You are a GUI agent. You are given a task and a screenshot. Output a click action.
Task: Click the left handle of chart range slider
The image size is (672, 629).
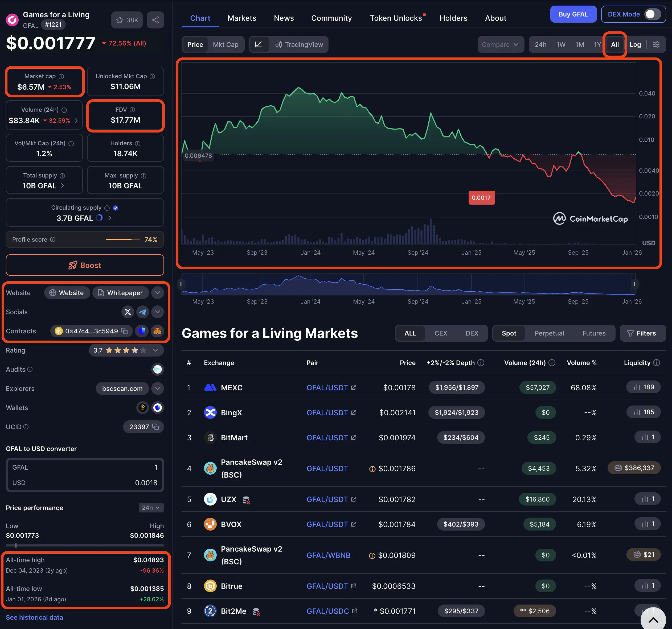pos(181,284)
